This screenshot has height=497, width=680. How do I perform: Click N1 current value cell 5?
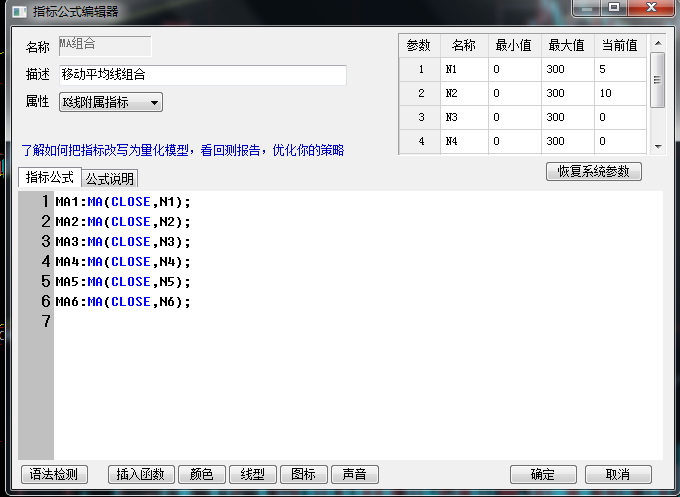tap(620, 69)
